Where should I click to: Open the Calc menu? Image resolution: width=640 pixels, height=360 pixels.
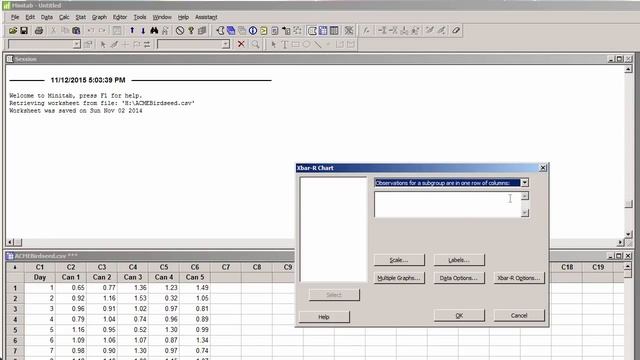[x=64, y=17]
